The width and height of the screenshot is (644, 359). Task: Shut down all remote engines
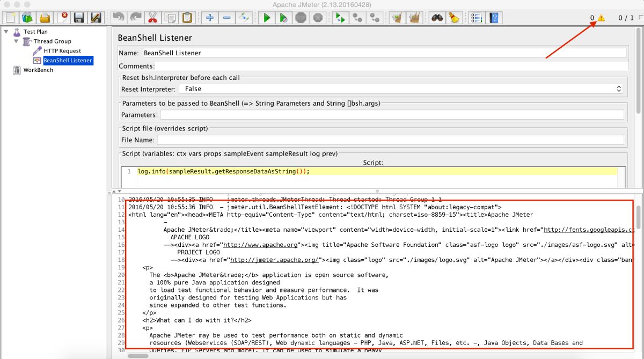click(x=374, y=18)
